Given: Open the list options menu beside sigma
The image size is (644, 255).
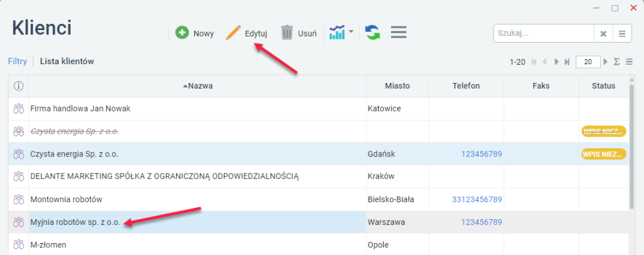Looking at the screenshot, I should [629, 62].
